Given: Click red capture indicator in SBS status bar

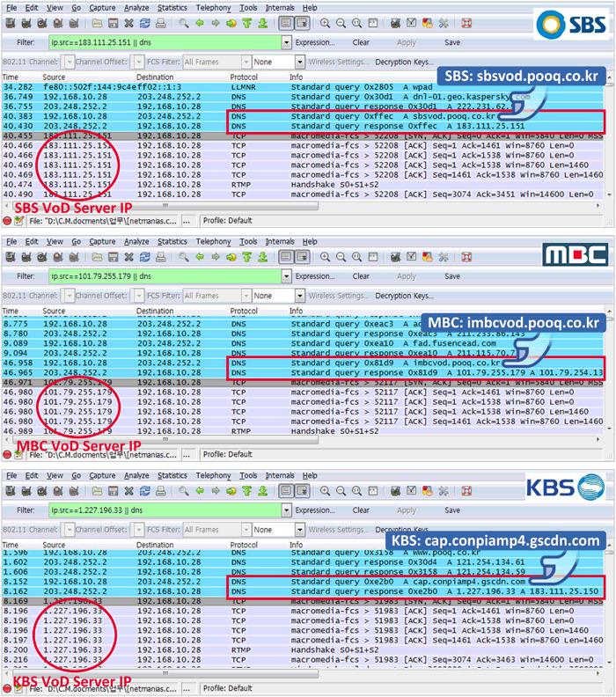Looking at the screenshot, I should (7, 221).
